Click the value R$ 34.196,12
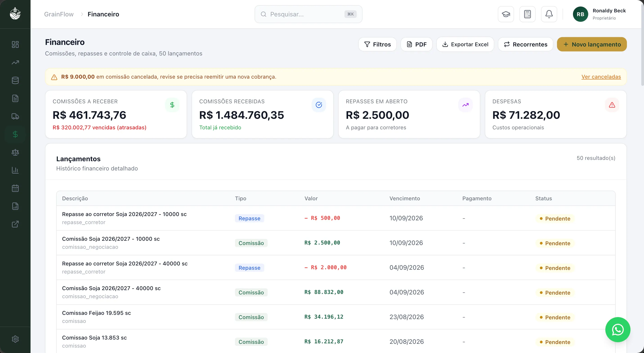This screenshot has height=353, width=644. tap(324, 317)
